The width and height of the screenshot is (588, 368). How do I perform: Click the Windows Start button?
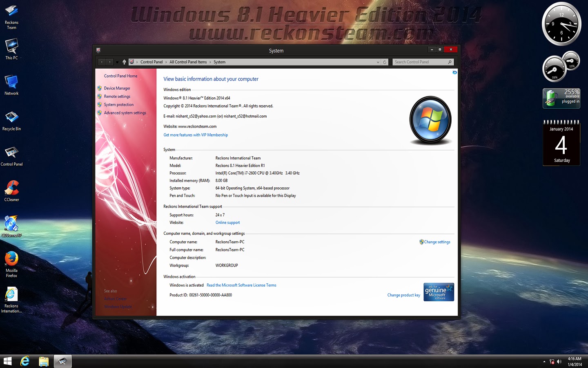click(x=7, y=361)
